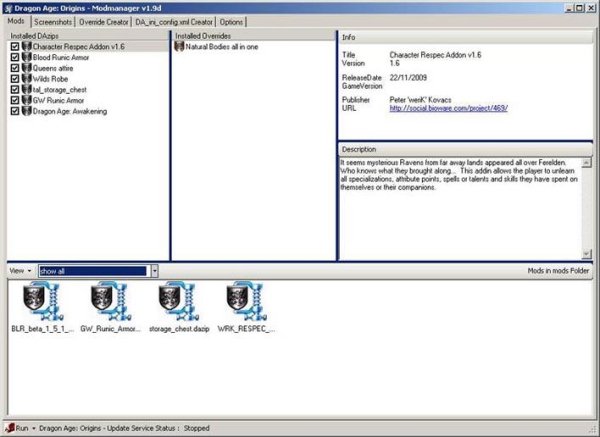The height and width of the screenshot is (437, 600).
Task: Switch to the Mods tab
Action: (16, 21)
